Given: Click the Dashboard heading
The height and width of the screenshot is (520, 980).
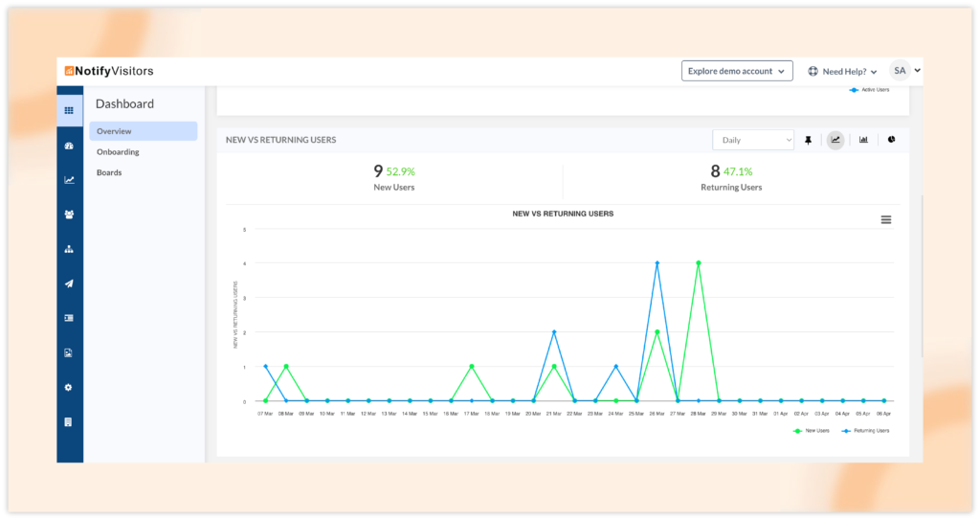Looking at the screenshot, I should pos(124,103).
